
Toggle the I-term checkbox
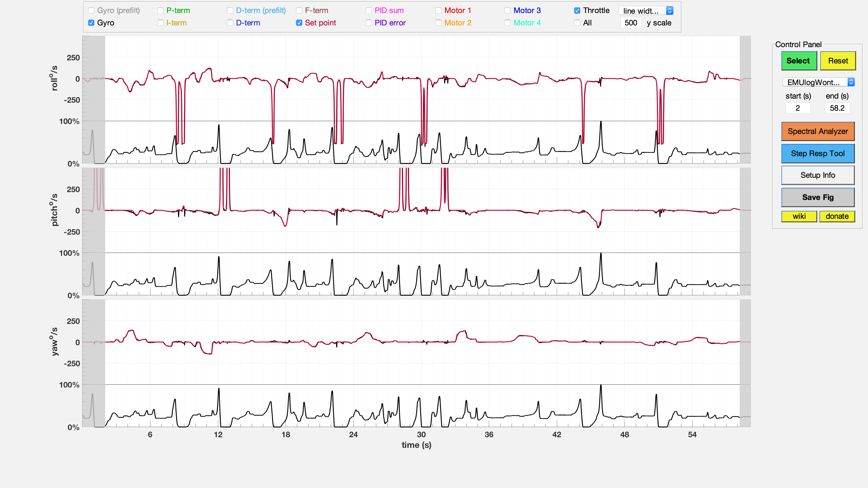pyautogui.click(x=160, y=23)
